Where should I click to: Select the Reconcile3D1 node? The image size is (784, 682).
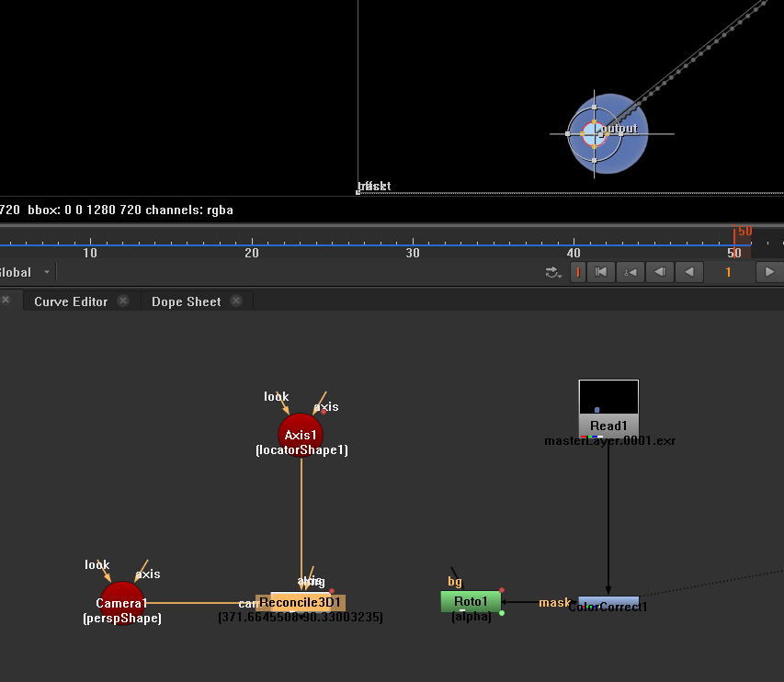pos(300,602)
